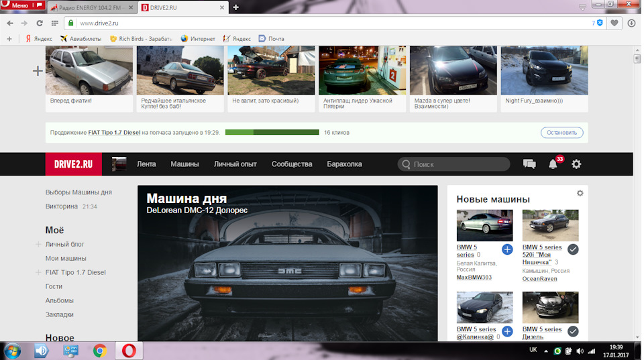Open the Личный опыт menu item
The image size is (644, 360).
[x=235, y=164]
